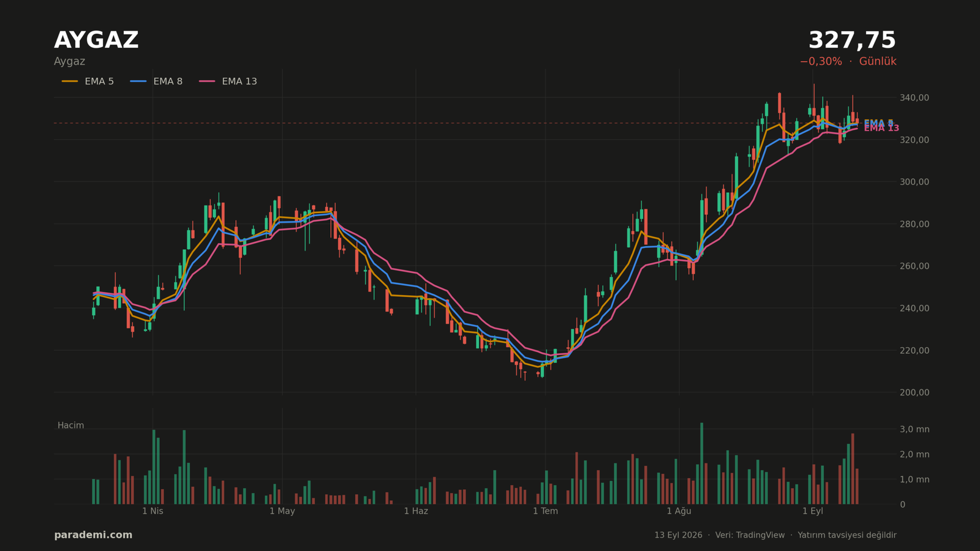Click the 13 Eyl 2026 date in footer
The height and width of the screenshot is (551, 980).
[678, 535]
